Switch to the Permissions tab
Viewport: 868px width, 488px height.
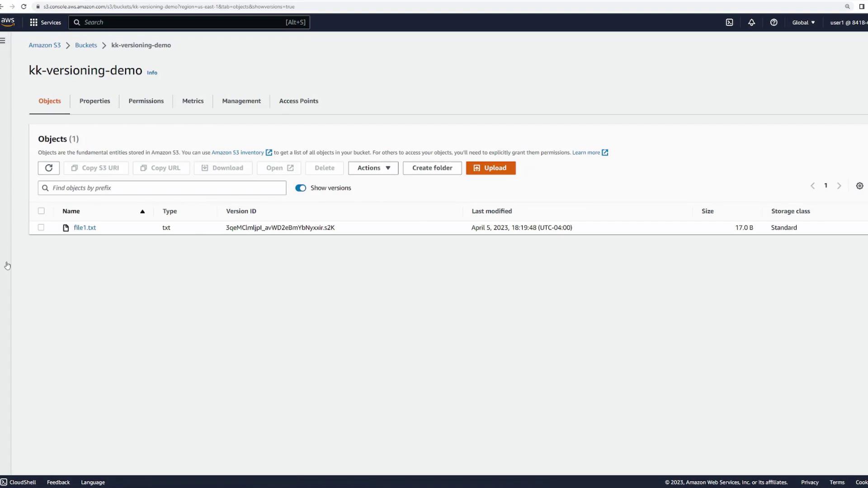[146, 101]
